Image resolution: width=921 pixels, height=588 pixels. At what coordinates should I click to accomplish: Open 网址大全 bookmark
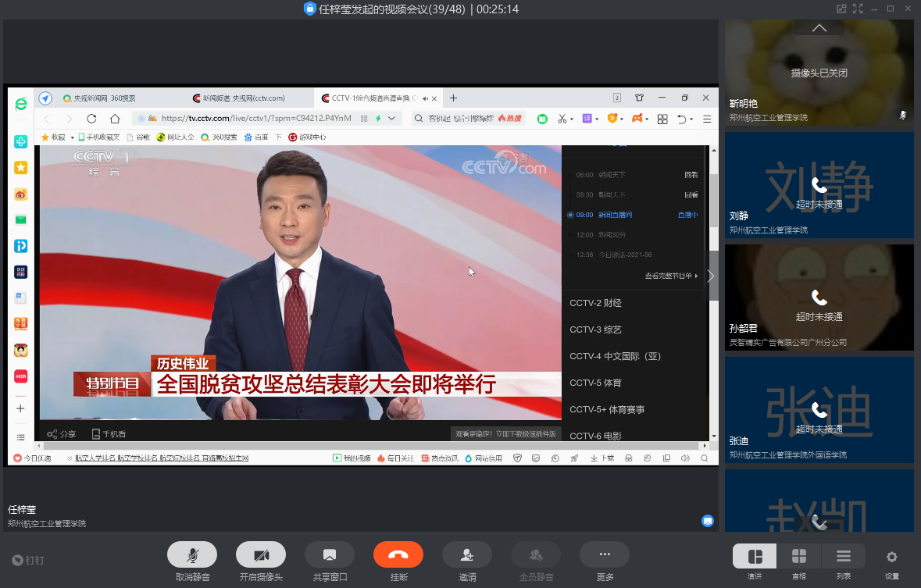175,137
